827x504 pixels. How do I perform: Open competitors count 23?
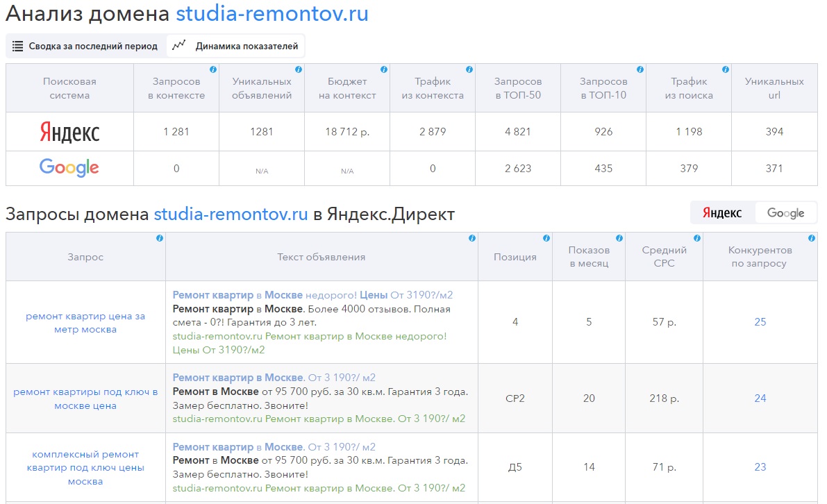pos(760,467)
